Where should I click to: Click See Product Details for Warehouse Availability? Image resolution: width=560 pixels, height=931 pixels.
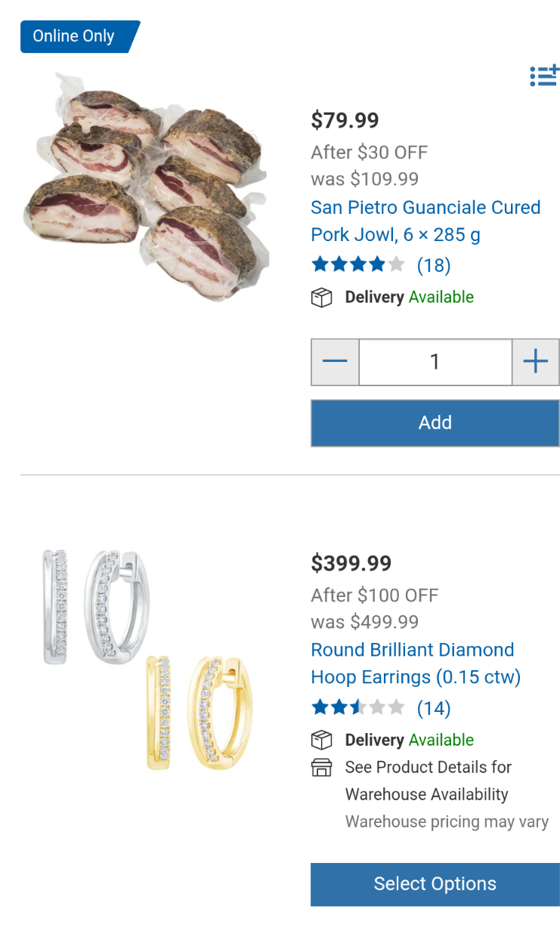click(x=428, y=781)
